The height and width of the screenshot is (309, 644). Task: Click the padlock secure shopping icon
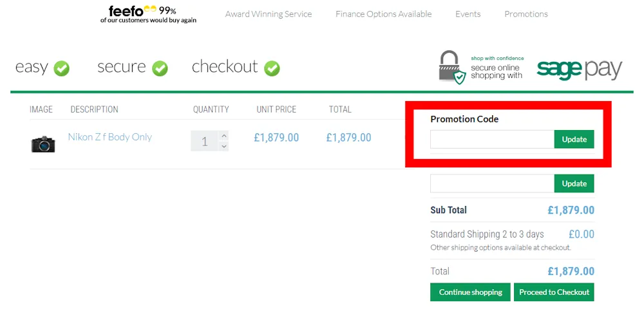click(x=451, y=68)
